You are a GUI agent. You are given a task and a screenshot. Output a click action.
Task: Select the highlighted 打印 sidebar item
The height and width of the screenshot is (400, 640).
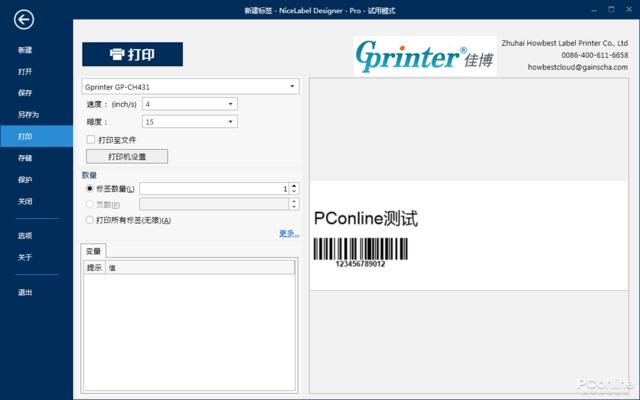[x=36, y=136]
